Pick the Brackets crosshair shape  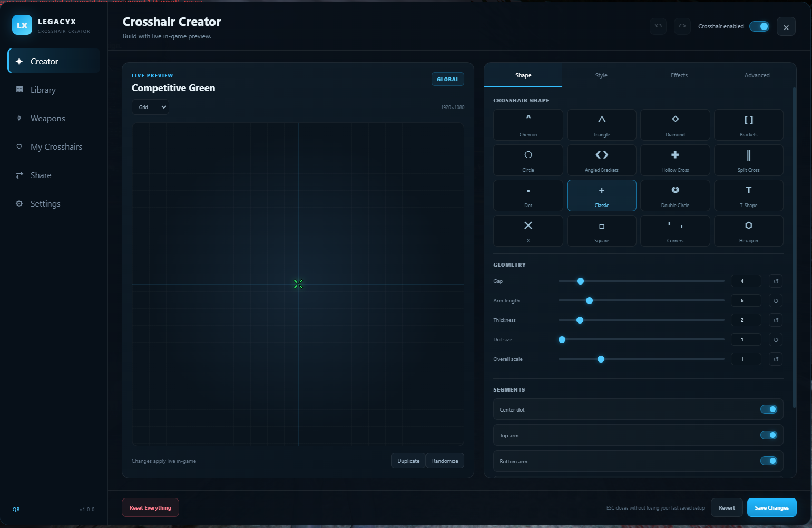pyautogui.click(x=749, y=125)
